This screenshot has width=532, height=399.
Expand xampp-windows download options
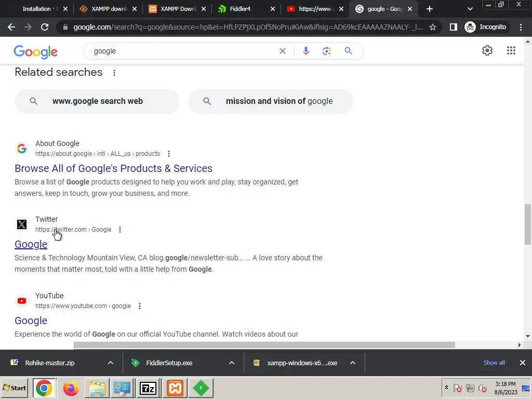pyautogui.click(x=353, y=363)
